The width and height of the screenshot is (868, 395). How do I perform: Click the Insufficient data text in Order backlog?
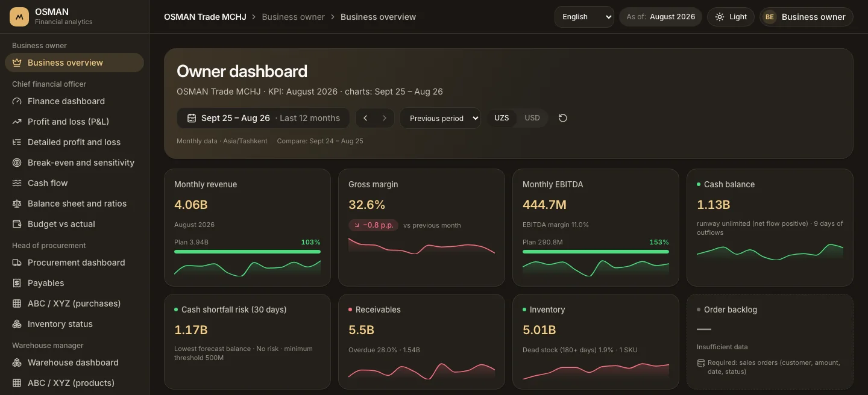(x=722, y=347)
